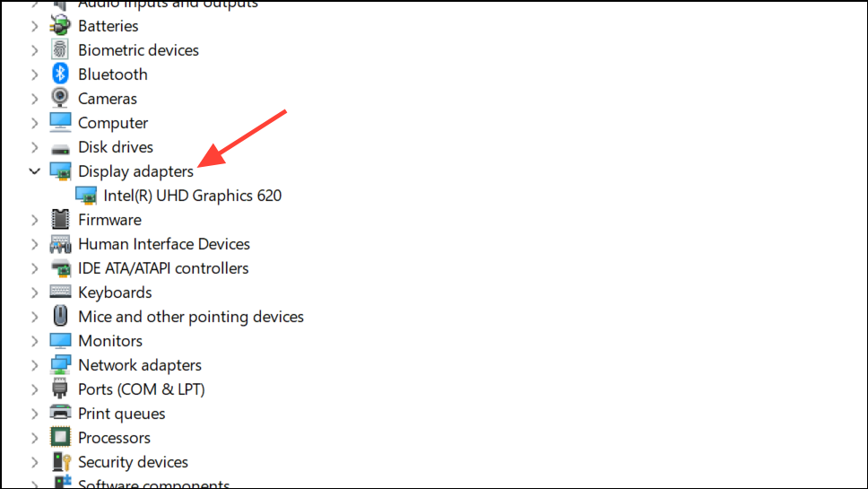The image size is (868, 489).
Task: Select the Computer category label
Action: tap(113, 123)
